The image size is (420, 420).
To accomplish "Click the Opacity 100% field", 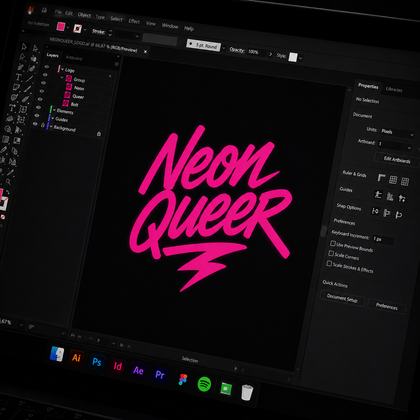I will [x=257, y=52].
